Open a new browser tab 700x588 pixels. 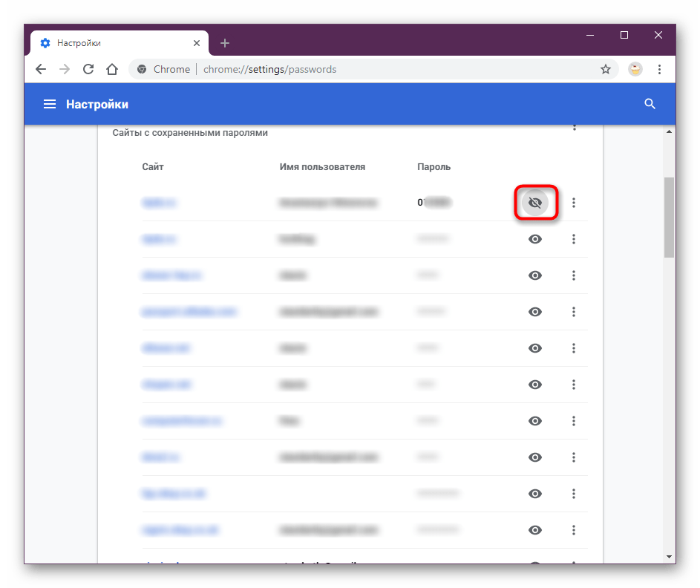click(225, 43)
